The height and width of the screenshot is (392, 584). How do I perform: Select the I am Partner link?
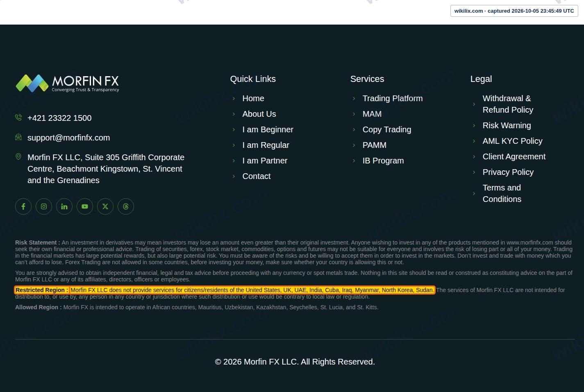(265, 161)
